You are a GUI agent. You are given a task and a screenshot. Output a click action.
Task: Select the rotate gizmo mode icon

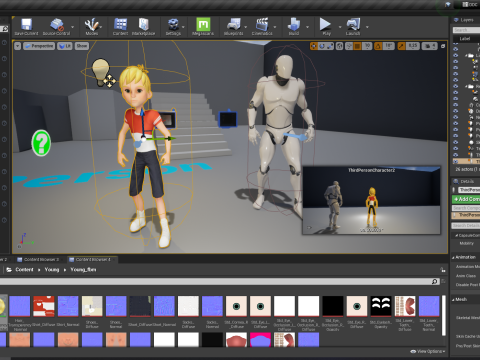tap(322, 46)
